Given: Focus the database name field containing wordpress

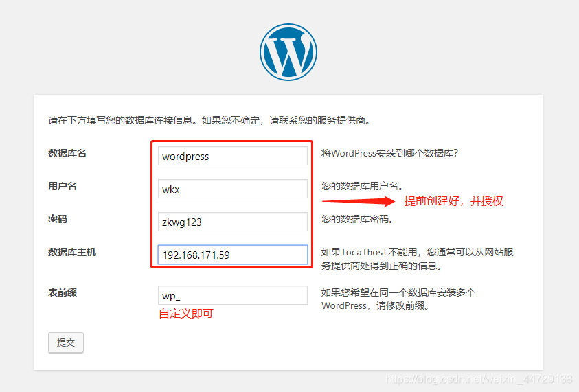Looking at the screenshot, I should (233, 156).
